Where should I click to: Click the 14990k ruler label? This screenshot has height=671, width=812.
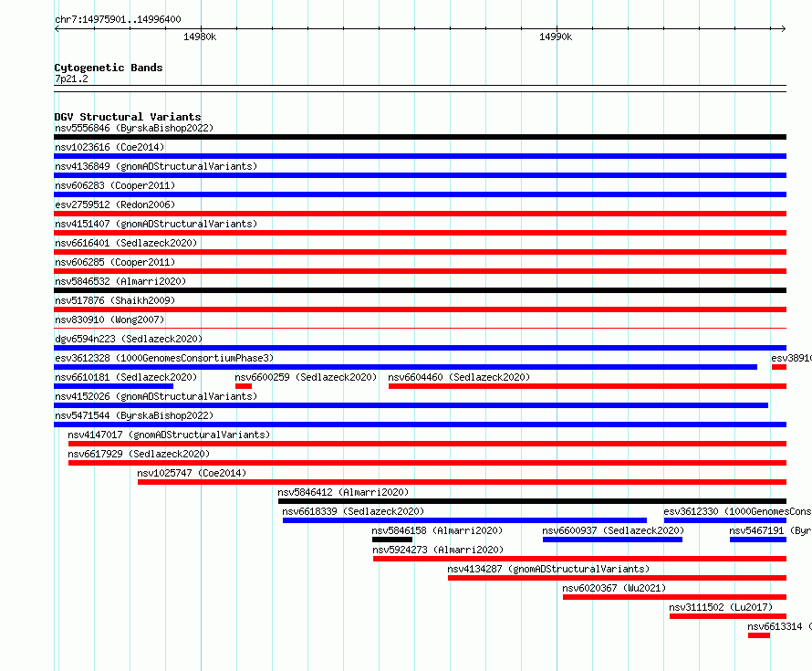coord(556,37)
